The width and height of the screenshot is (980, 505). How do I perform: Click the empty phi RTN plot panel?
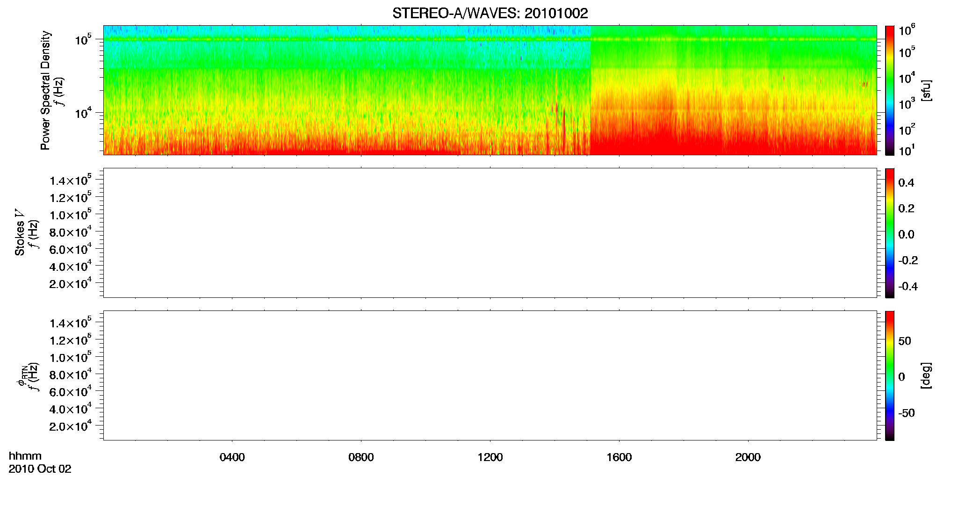490,375
